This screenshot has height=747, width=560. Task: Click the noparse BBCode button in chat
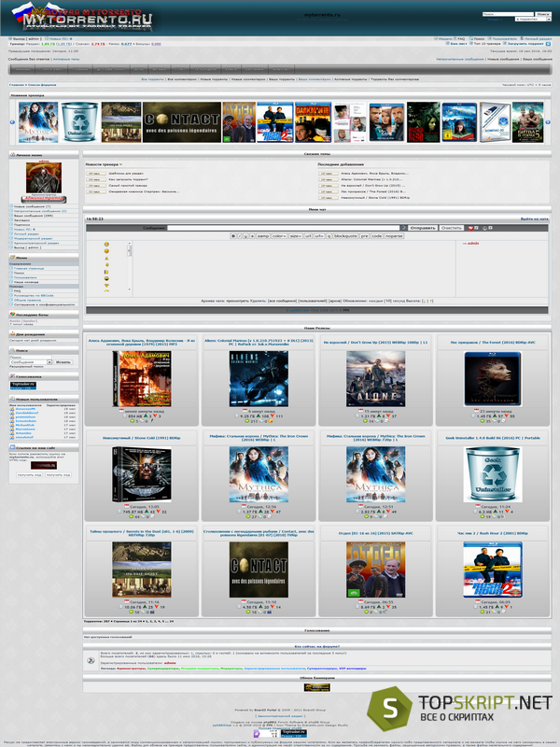[x=394, y=236]
